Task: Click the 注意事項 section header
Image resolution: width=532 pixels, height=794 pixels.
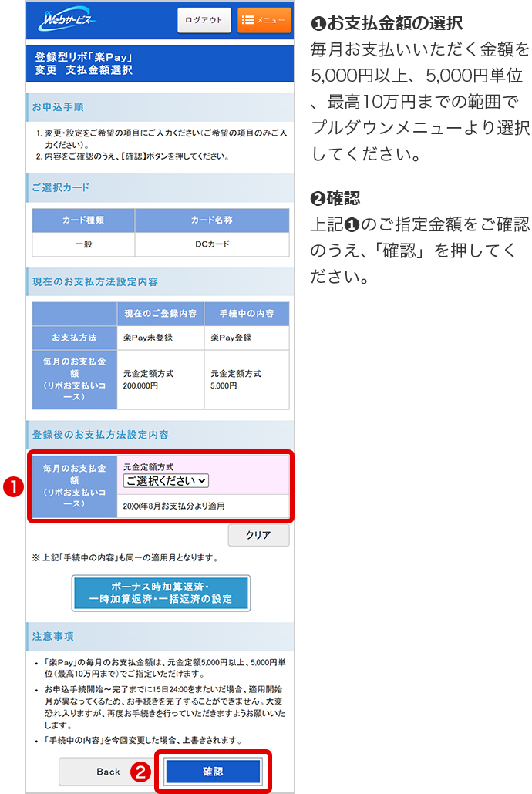Action: tap(160, 636)
